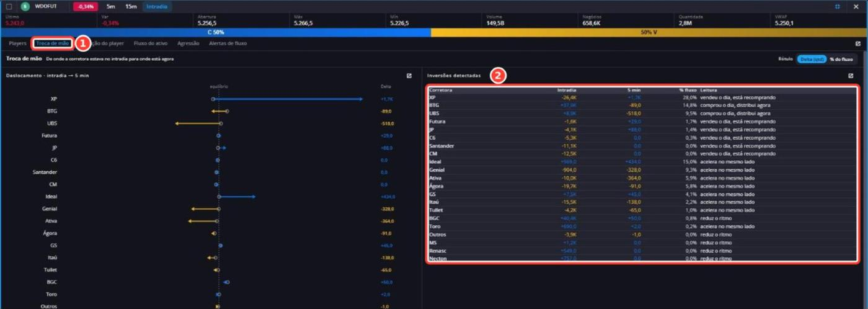Select the Tullet row in the inversions table
The height and width of the screenshot is (309, 868).
[642, 210]
